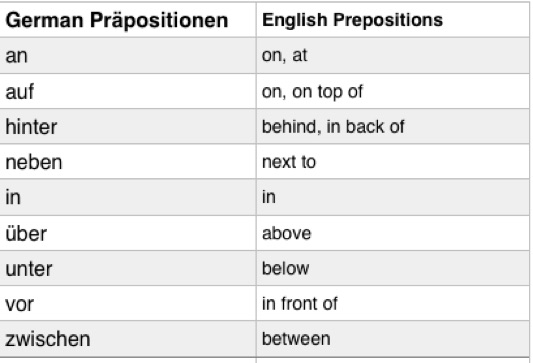Select the 'unter' cell
This screenshot has height=363, width=533.
128,269
